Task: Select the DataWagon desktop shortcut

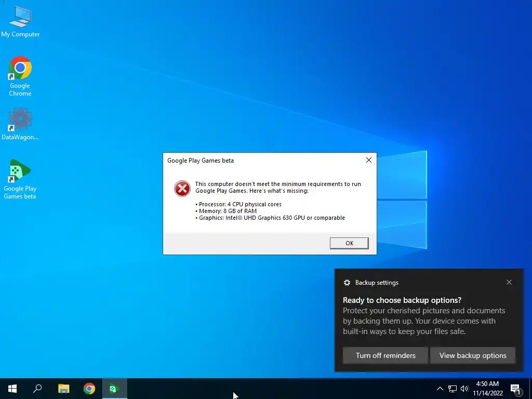Action: point(20,124)
